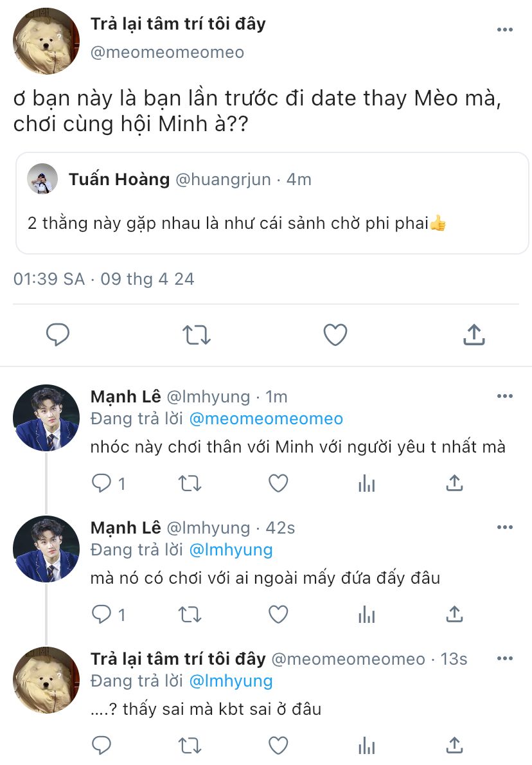Open more options on main tweet
The width and height of the screenshot is (532, 765).
tap(505, 30)
